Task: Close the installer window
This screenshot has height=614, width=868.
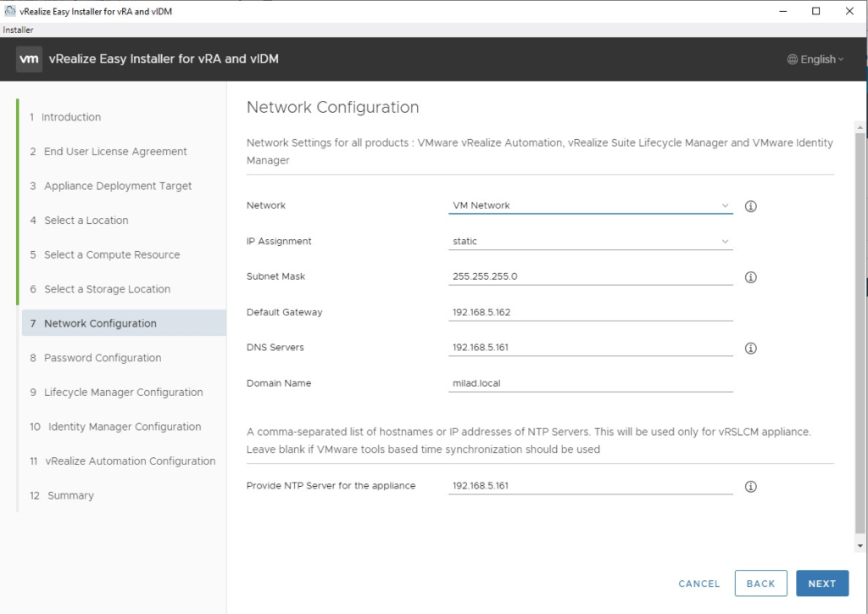Action: click(849, 11)
